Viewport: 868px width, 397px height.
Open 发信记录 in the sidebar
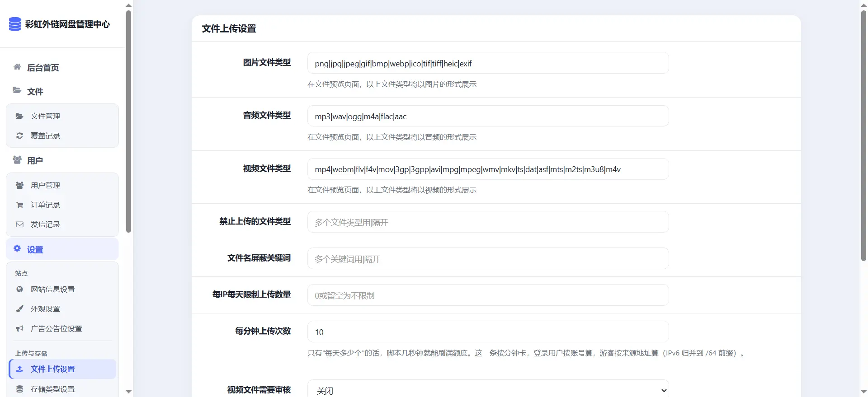click(62, 224)
